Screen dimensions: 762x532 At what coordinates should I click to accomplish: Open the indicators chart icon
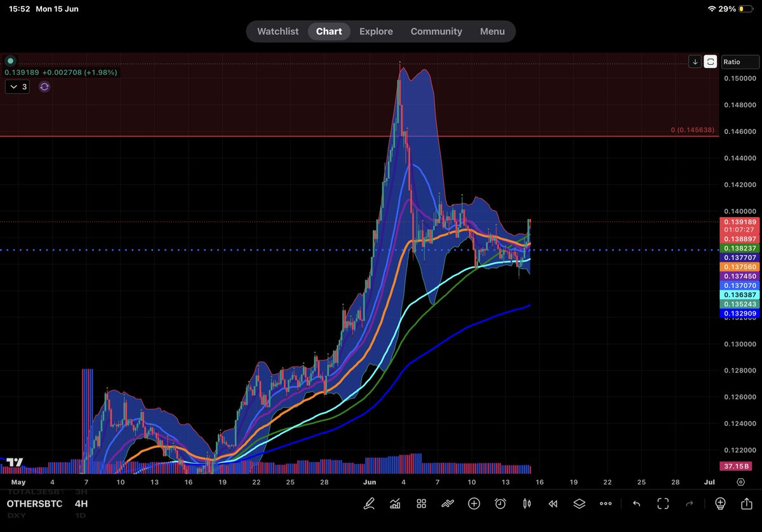(x=395, y=503)
